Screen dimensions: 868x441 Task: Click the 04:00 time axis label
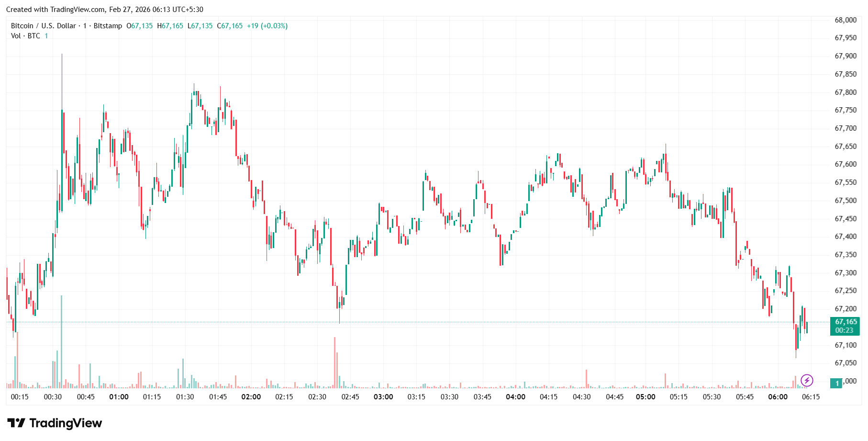(x=515, y=397)
